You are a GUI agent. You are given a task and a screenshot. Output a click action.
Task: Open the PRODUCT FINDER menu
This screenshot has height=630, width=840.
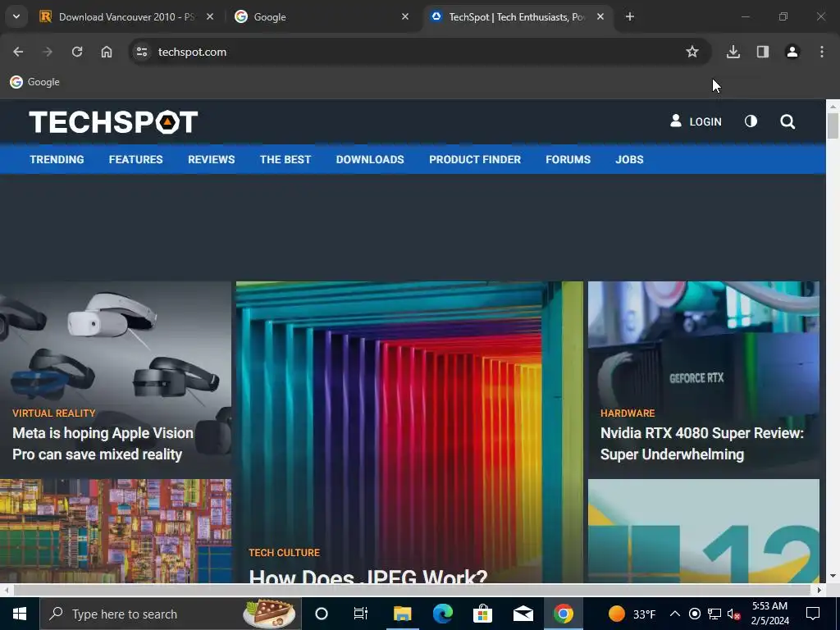475,160
